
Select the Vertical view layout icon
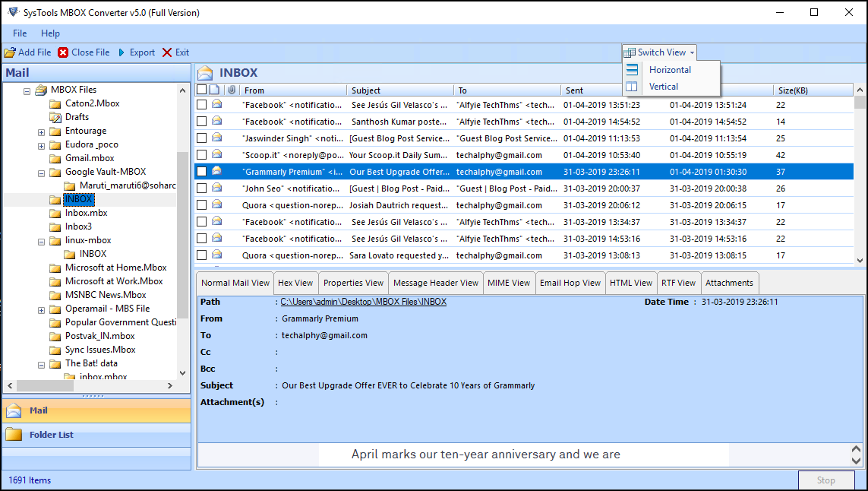[632, 87]
